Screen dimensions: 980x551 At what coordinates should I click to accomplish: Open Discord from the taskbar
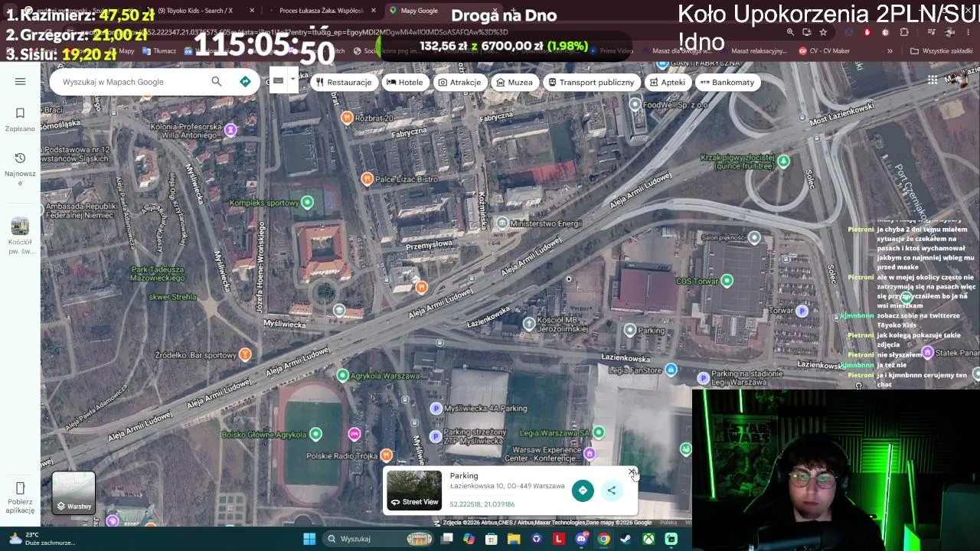coord(581,539)
